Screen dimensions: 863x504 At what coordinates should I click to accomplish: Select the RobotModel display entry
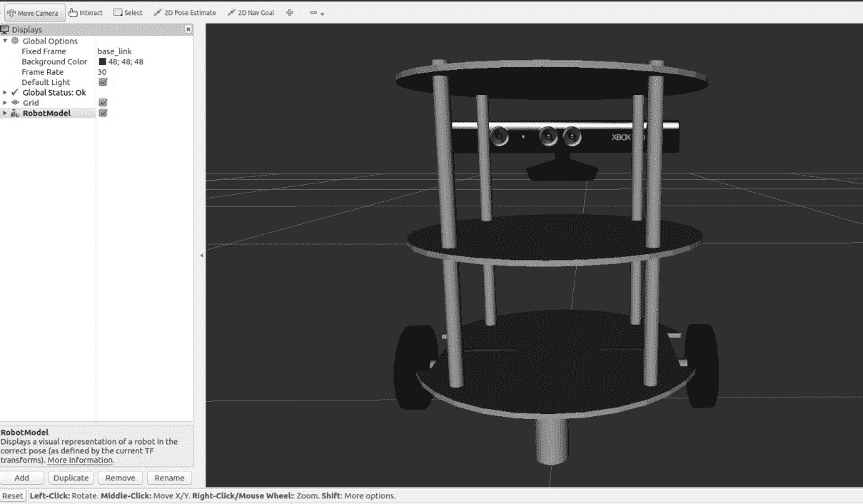point(46,113)
